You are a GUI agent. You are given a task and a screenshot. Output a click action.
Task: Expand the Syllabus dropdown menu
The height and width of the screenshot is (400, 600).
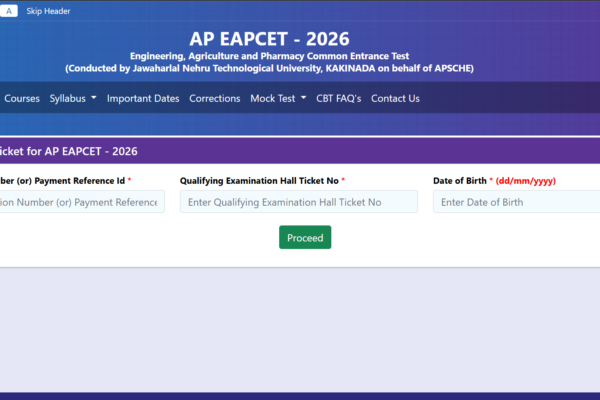pos(73,98)
